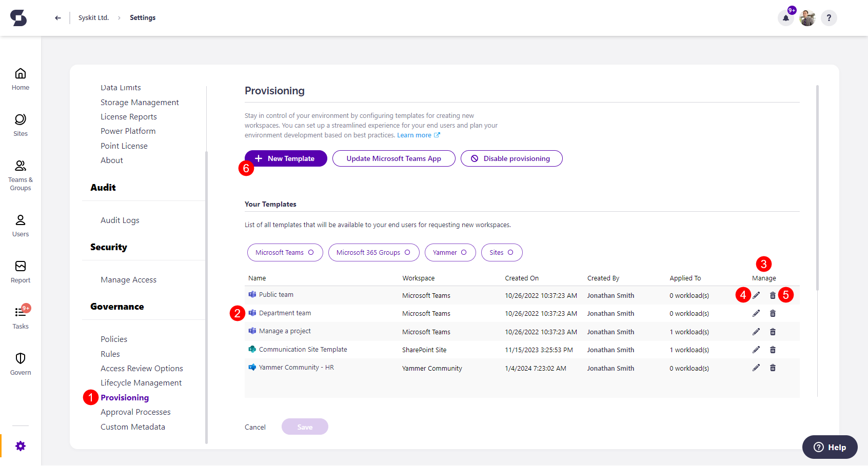
Task: Edit the Public team template with the pencil
Action: 756,295
